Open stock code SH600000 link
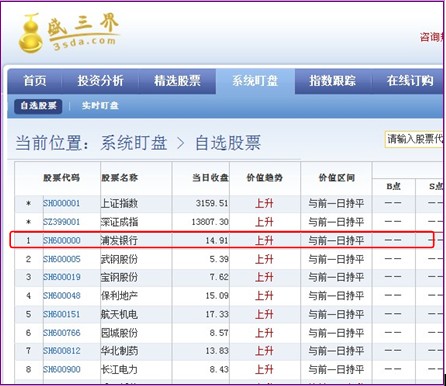The width and height of the screenshot is (446, 386). pyautogui.click(x=62, y=240)
